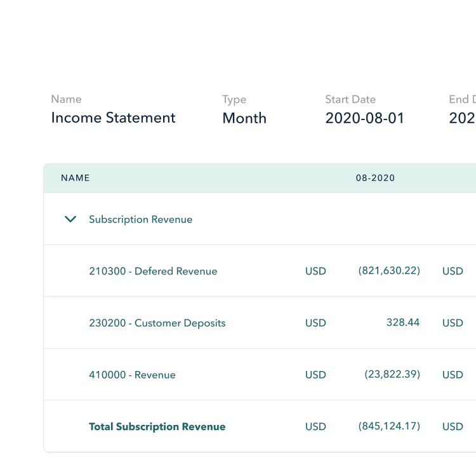Image resolution: width=476 pixels, height=465 pixels.
Task: Open the 410000 - Revenue account
Action: (132, 375)
